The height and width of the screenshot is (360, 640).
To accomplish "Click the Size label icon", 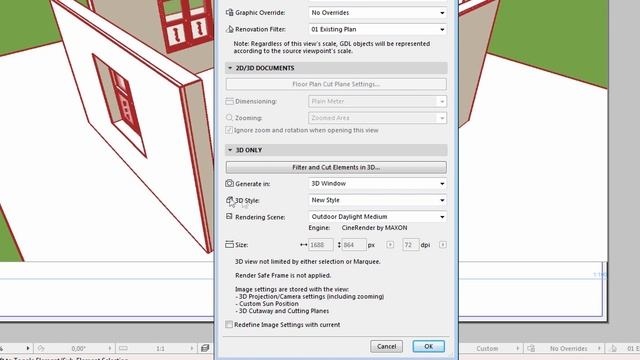I will (229, 244).
